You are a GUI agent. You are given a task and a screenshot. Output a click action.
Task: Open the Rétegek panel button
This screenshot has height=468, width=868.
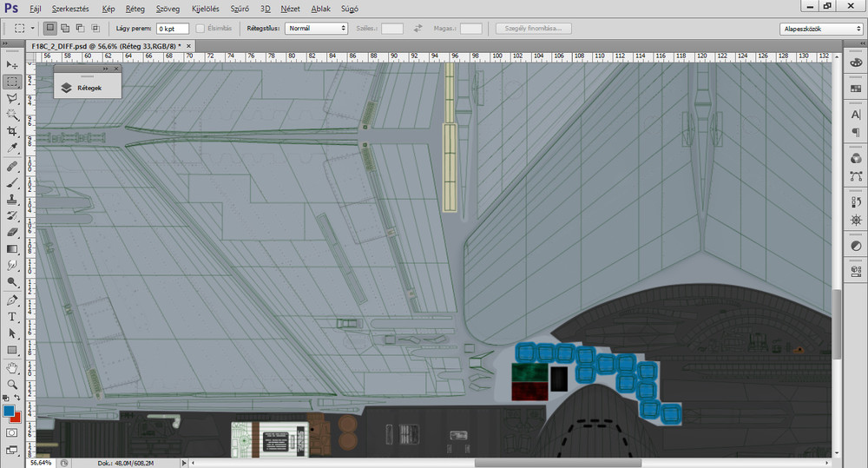pyautogui.click(x=88, y=88)
